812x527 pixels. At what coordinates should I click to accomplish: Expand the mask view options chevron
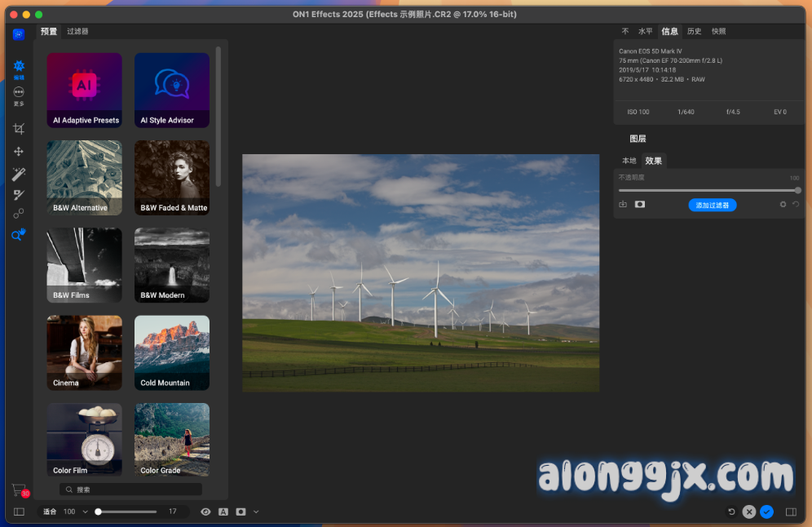[256, 511]
